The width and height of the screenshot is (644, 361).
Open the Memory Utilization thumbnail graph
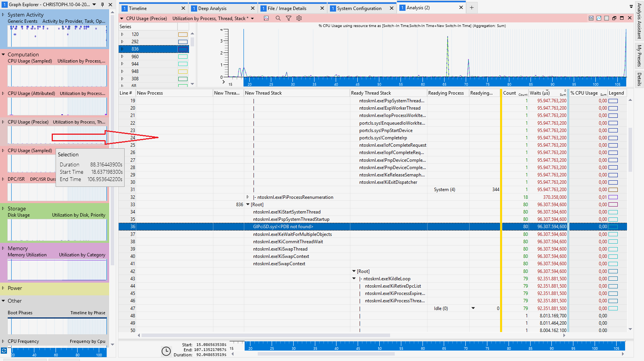(57, 269)
